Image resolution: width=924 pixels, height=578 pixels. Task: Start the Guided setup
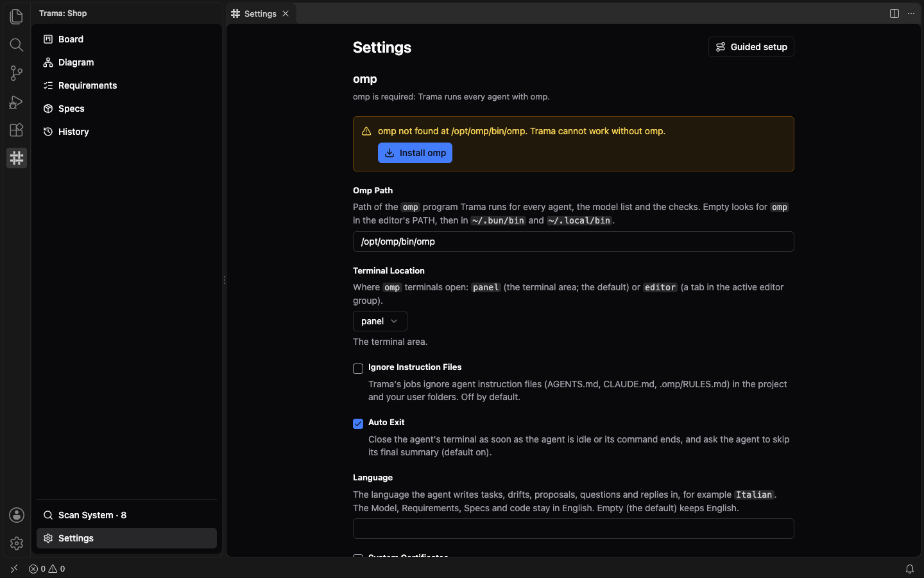click(x=751, y=47)
